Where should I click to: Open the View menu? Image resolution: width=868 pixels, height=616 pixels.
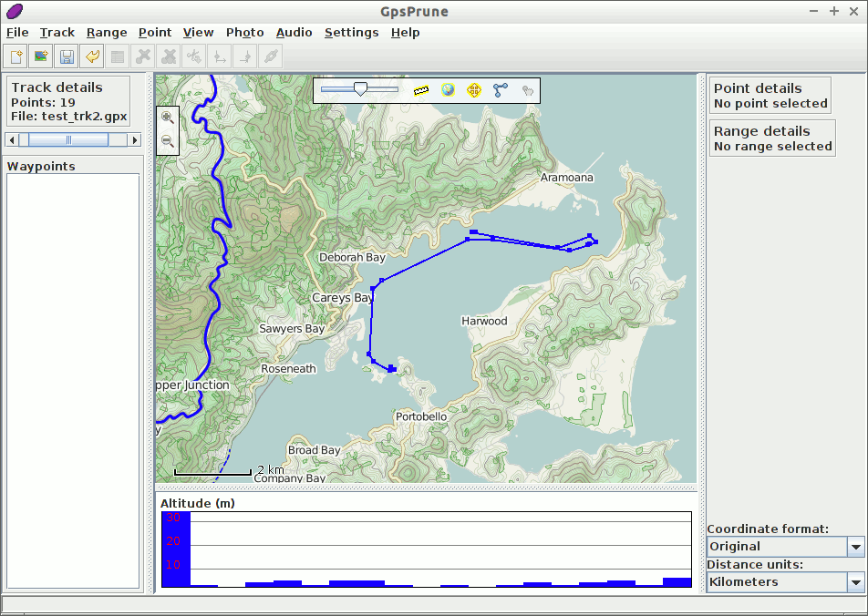click(x=198, y=33)
